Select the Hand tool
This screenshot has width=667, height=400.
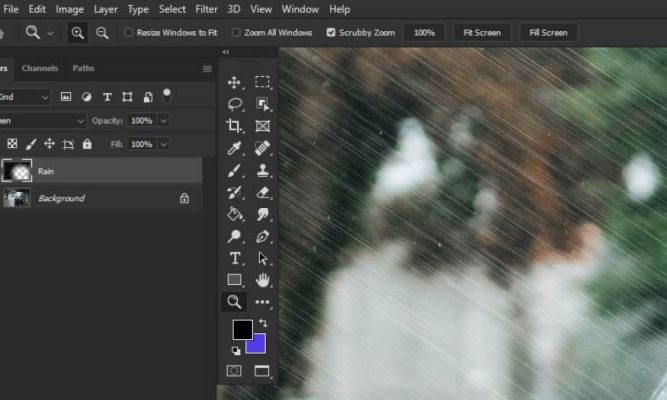click(262, 280)
